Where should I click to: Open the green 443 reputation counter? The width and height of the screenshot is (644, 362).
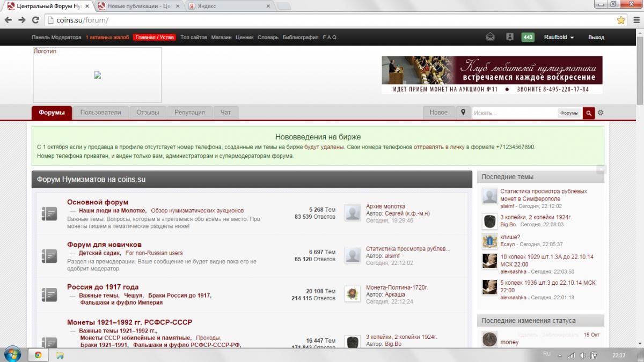[x=528, y=38]
